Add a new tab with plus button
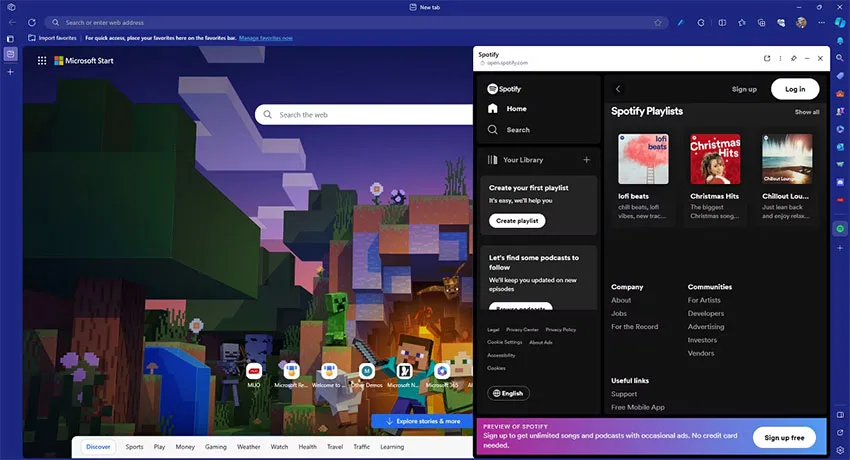 tap(10, 72)
